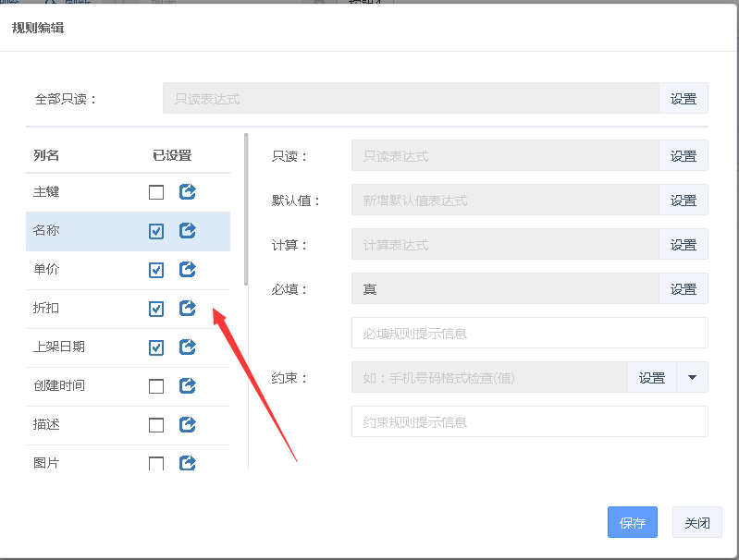Click the 保存 button
Screen dimensions: 739x560
pos(633,522)
